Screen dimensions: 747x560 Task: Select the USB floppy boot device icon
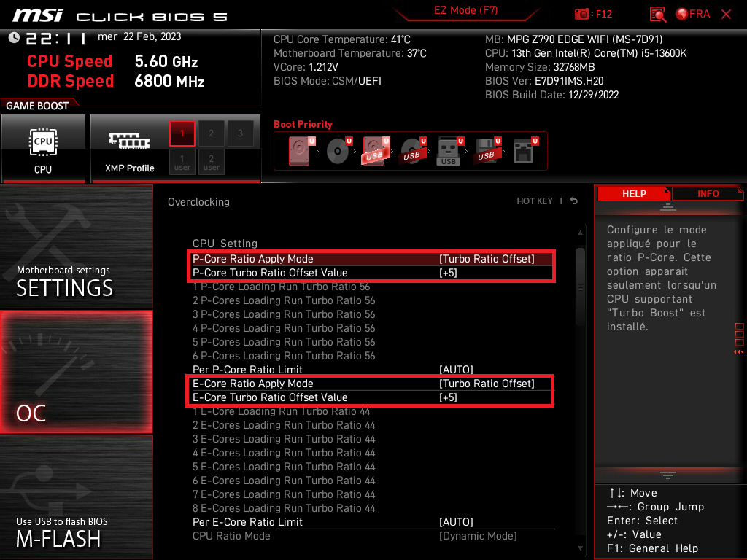coord(487,151)
